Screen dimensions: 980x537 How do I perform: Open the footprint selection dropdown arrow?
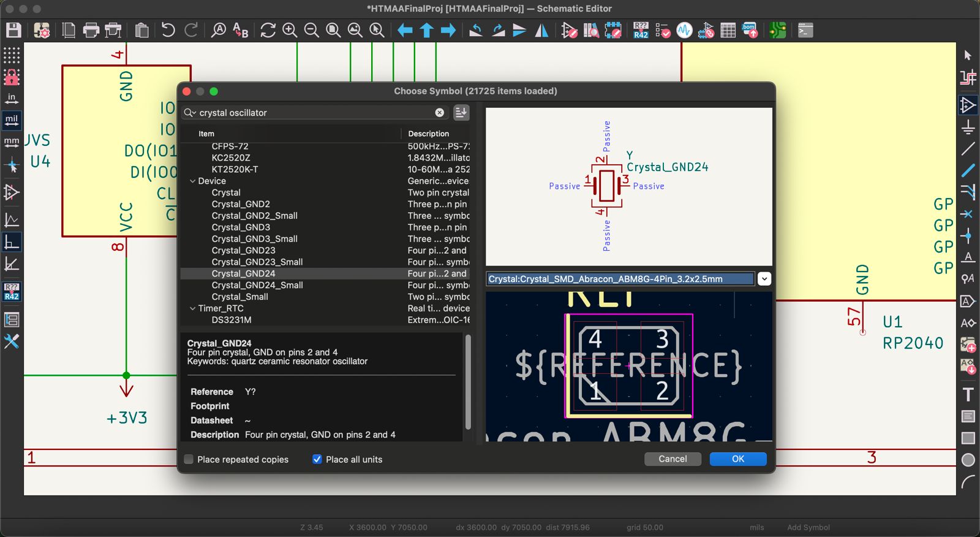tap(764, 279)
